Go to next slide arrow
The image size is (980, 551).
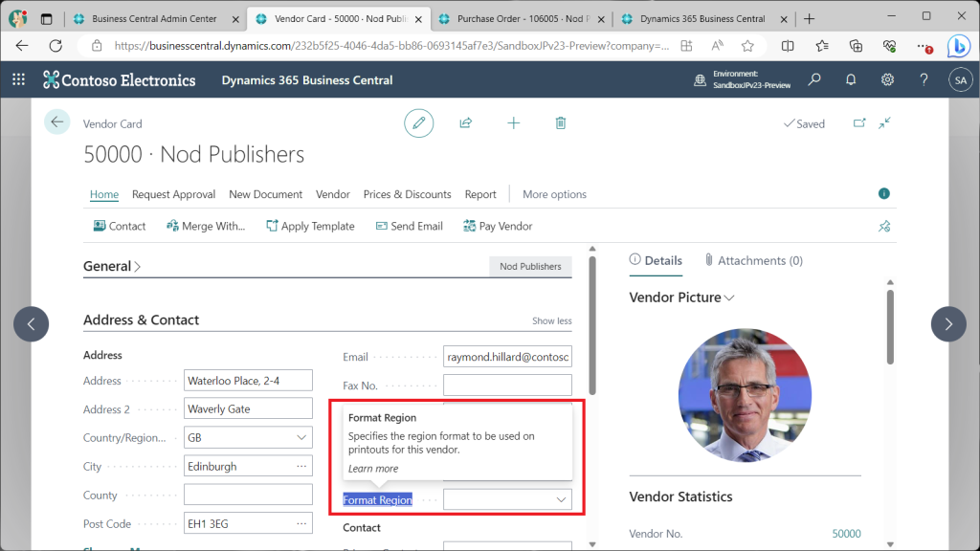click(x=948, y=323)
